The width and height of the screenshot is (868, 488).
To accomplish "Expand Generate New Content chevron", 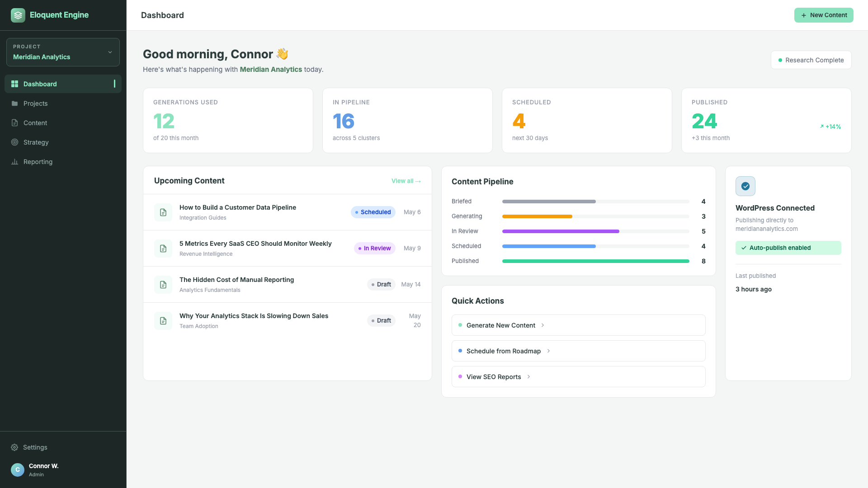I will coord(542,325).
